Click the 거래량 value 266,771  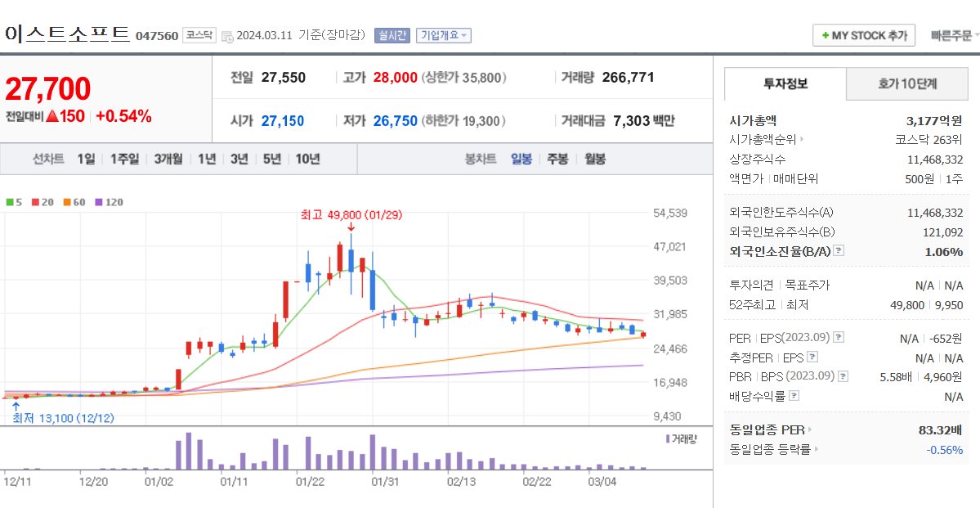click(628, 78)
